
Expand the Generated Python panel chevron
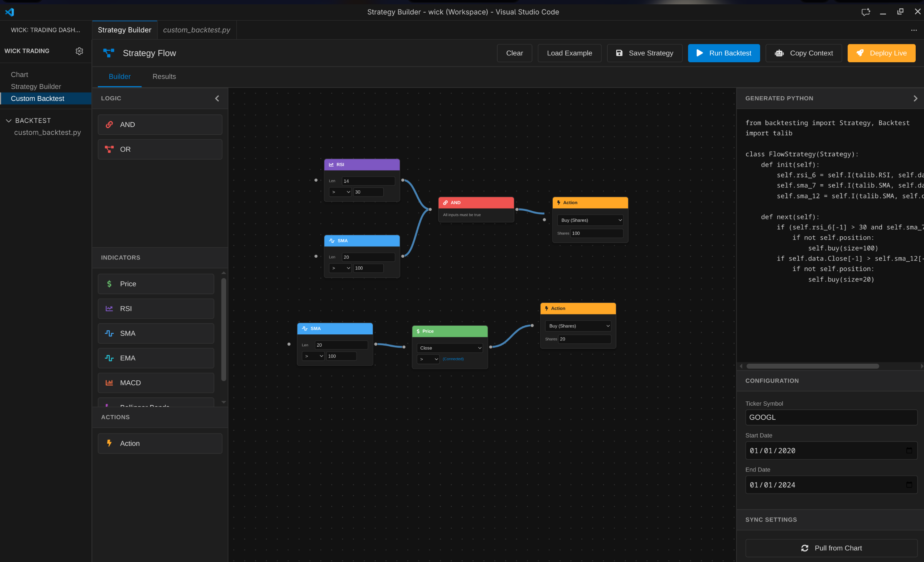pyautogui.click(x=915, y=98)
